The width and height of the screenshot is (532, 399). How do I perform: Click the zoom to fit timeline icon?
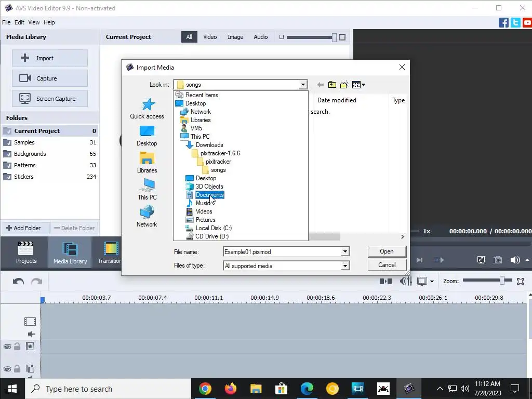[521, 281]
